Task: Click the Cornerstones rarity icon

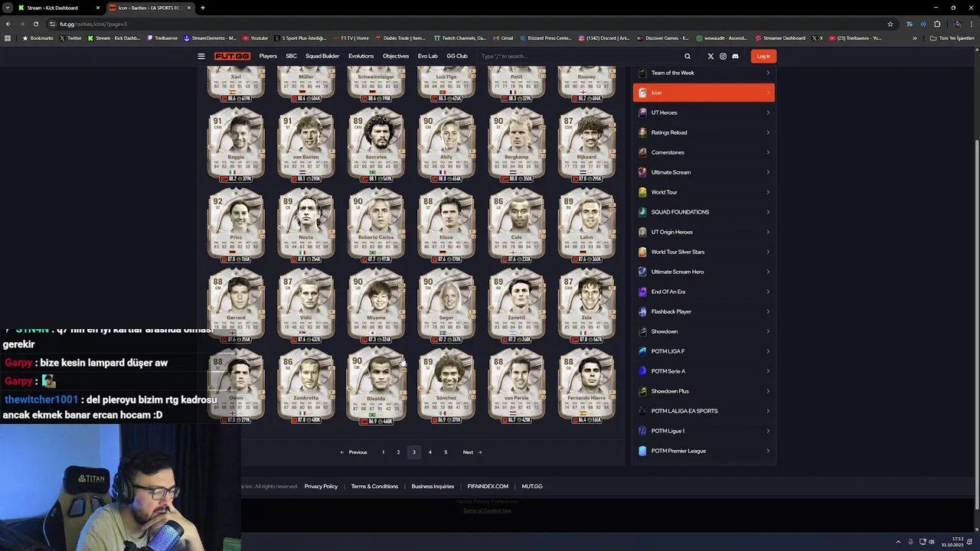Action: pyautogui.click(x=642, y=152)
